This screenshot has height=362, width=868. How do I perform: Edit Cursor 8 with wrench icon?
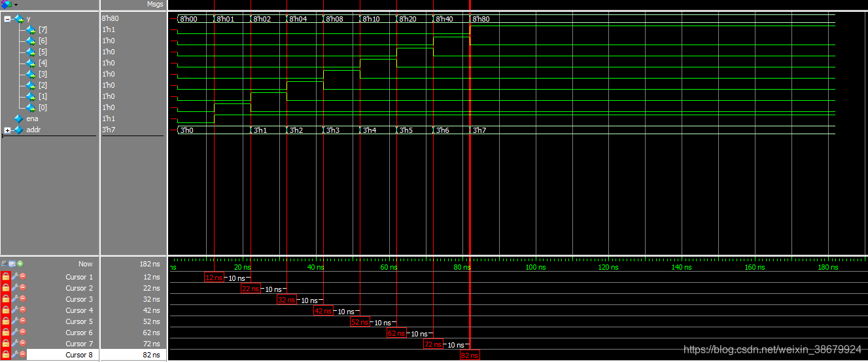click(x=14, y=355)
